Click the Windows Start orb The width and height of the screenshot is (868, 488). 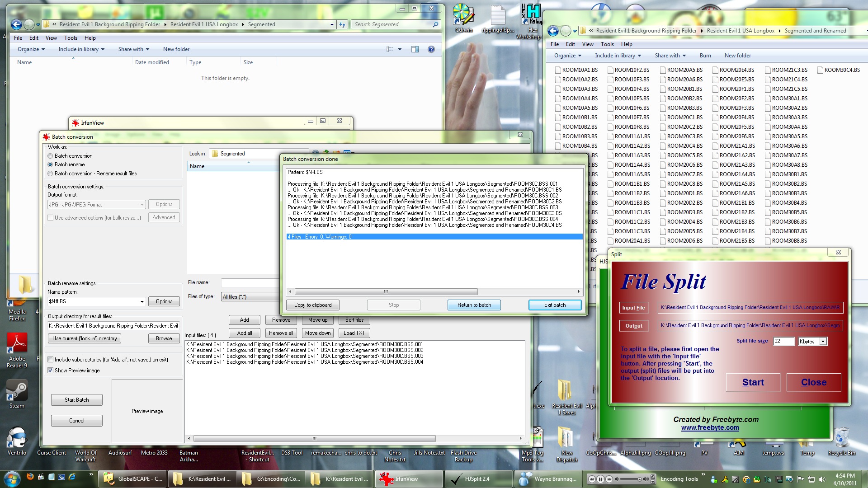pos(12,479)
